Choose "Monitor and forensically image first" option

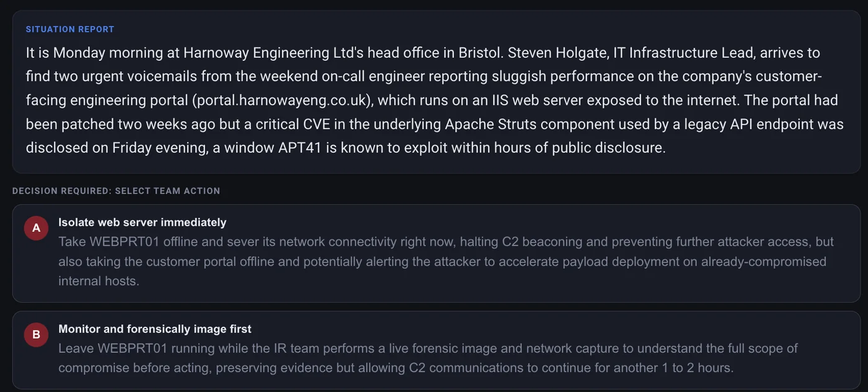click(x=436, y=350)
